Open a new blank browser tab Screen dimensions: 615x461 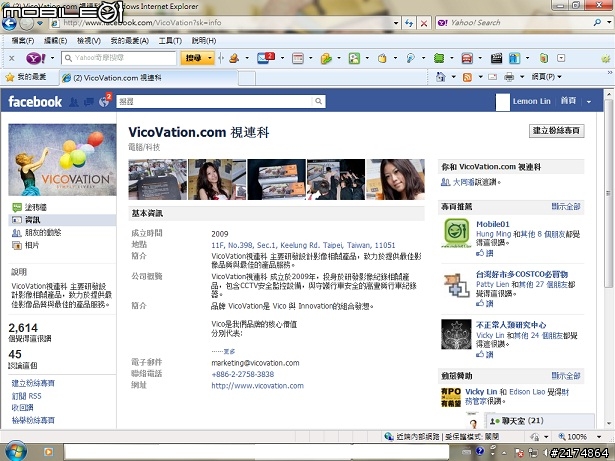(247, 78)
